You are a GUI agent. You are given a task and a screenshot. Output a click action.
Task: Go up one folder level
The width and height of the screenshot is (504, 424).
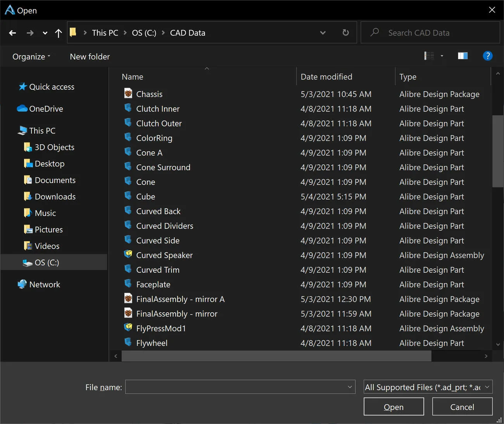point(59,33)
